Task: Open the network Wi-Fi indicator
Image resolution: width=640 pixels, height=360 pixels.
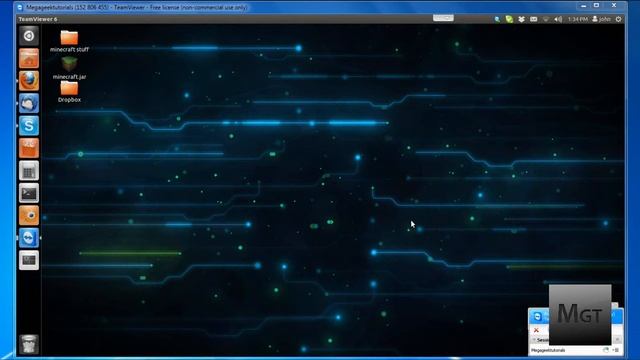Action: coord(546,19)
